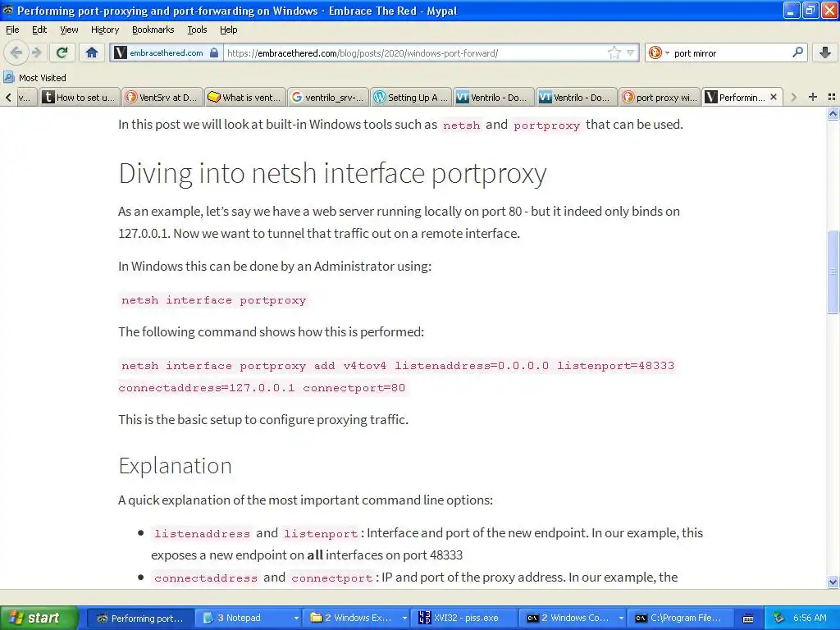Open the History menu

[104, 30]
